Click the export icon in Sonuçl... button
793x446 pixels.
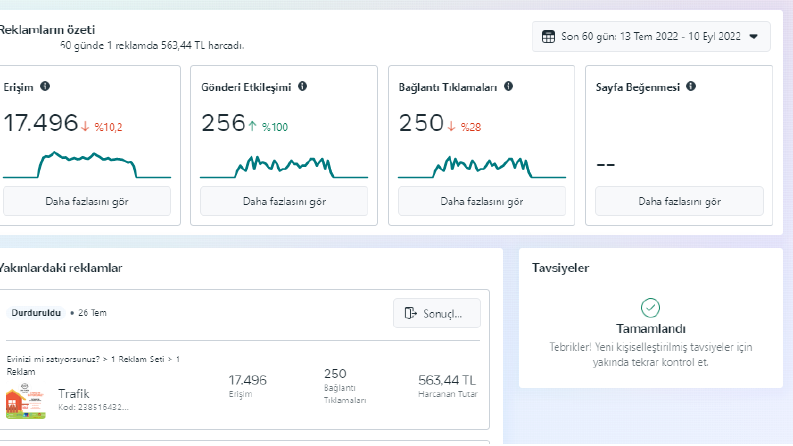410,314
